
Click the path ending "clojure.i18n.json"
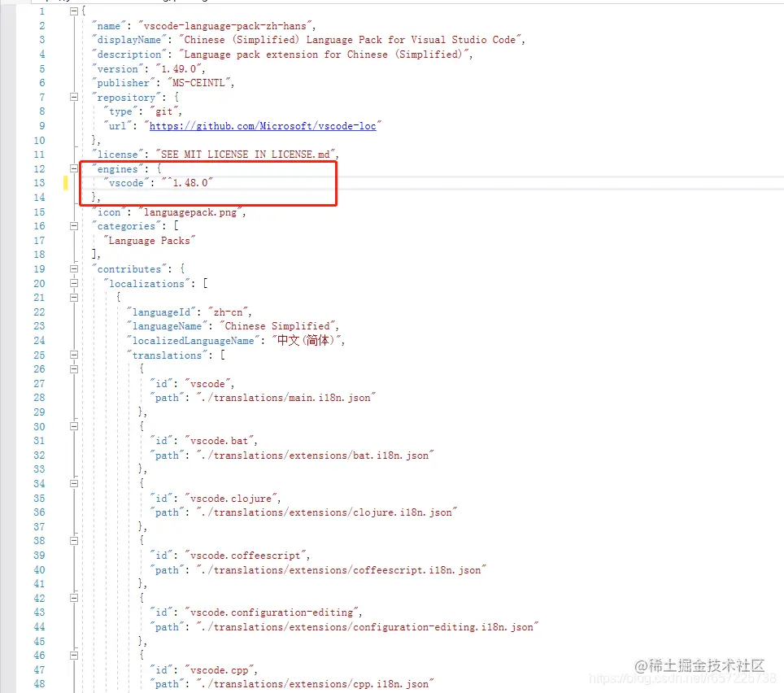pyautogui.click(x=327, y=512)
